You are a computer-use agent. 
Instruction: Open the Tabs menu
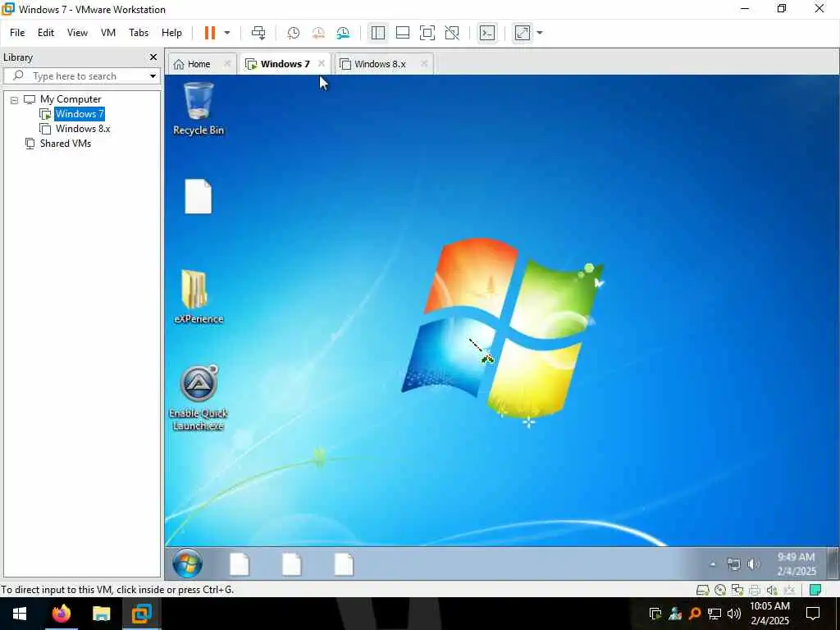click(139, 33)
